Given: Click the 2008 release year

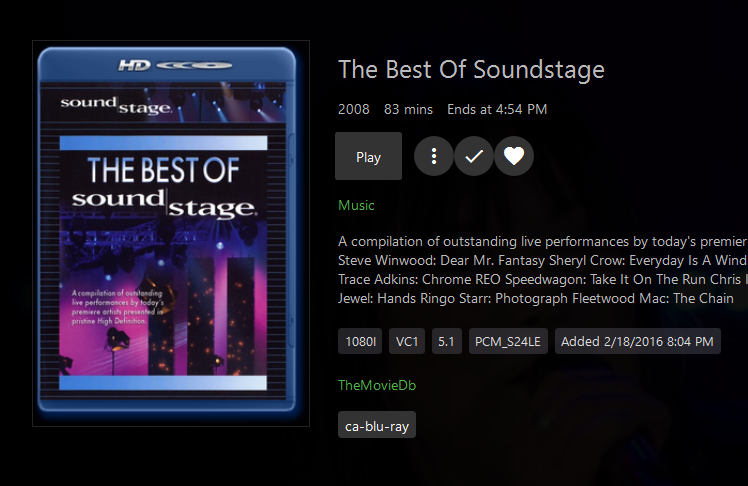Looking at the screenshot, I should coord(354,109).
